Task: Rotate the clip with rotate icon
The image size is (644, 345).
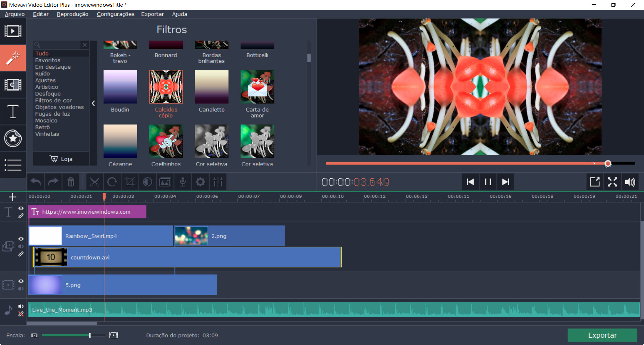Action: coord(112,182)
